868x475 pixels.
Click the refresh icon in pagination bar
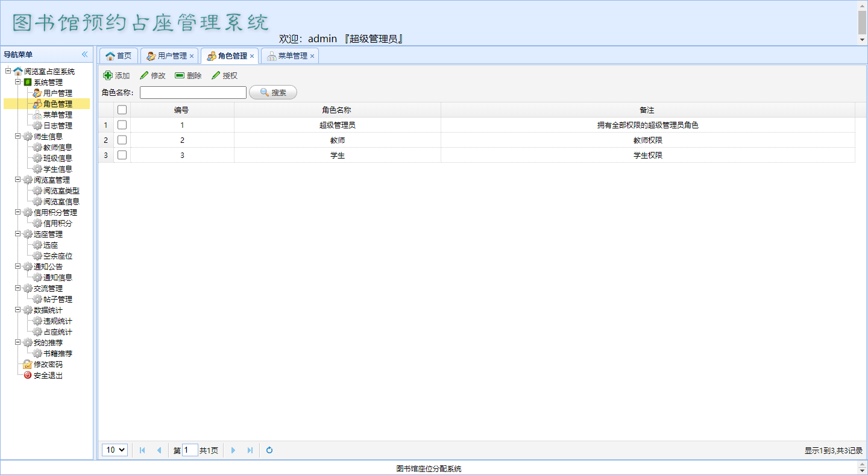coord(269,450)
